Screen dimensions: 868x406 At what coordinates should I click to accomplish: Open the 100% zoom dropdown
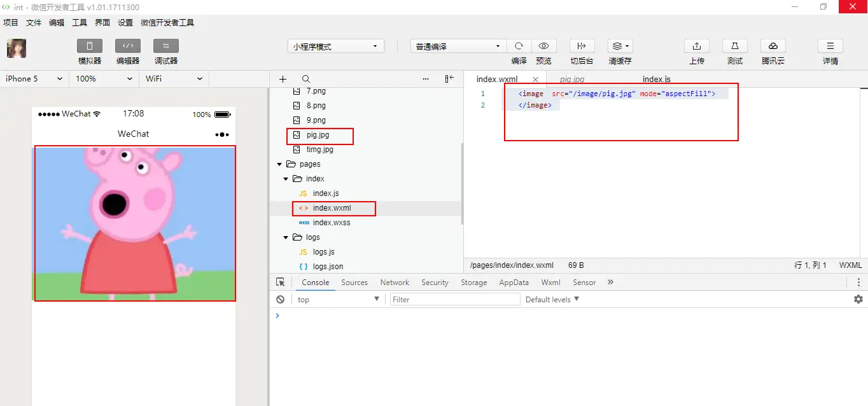(104, 79)
